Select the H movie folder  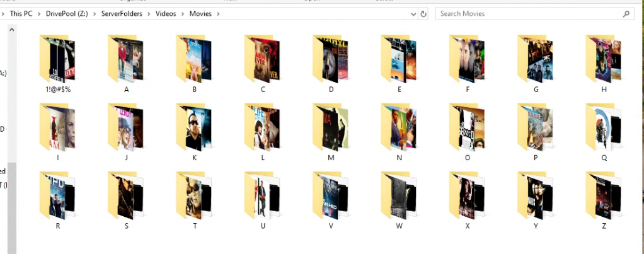pyautogui.click(x=603, y=59)
